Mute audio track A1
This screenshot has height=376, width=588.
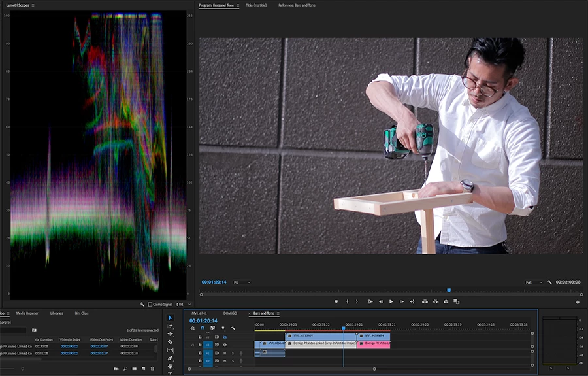(225, 353)
